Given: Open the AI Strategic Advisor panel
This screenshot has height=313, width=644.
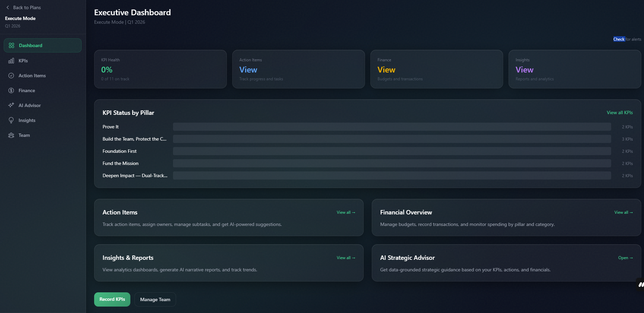Looking at the screenshot, I should point(626,257).
